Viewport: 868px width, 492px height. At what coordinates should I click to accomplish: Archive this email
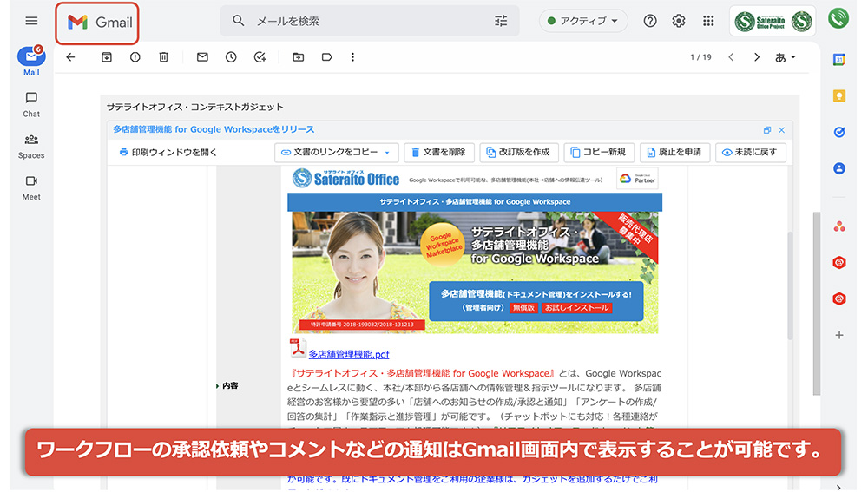click(106, 57)
